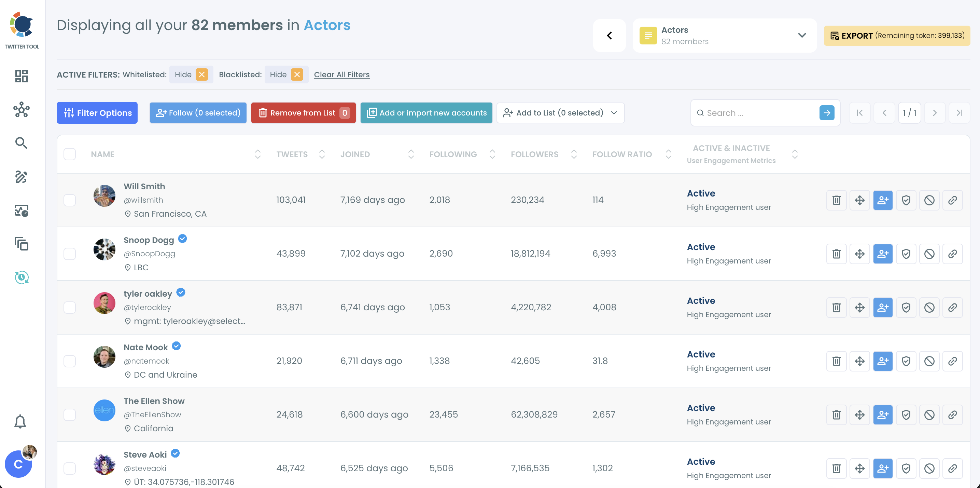Remove the Whitelisted Hide filter
Screen dimensions: 980x488
click(201, 74)
